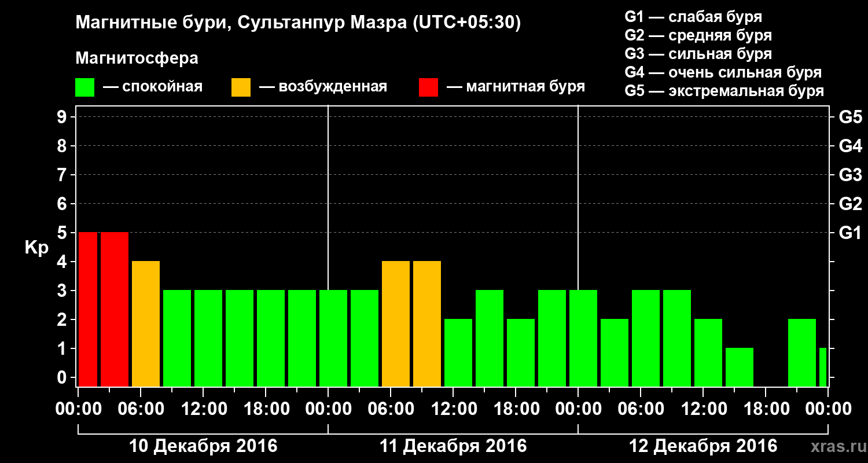Click the '12 Декабря 2016' date label
868x463 pixels.
703,446
